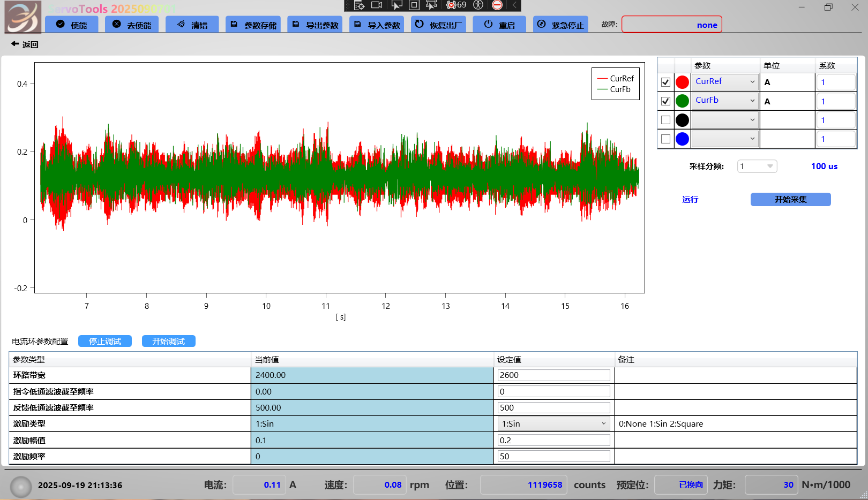Viewport: 868px width, 500px height.
Task: Edit 反馈低通滤波截至频率 setpoint 500
Action: pyautogui.click(x=554, y=408)
